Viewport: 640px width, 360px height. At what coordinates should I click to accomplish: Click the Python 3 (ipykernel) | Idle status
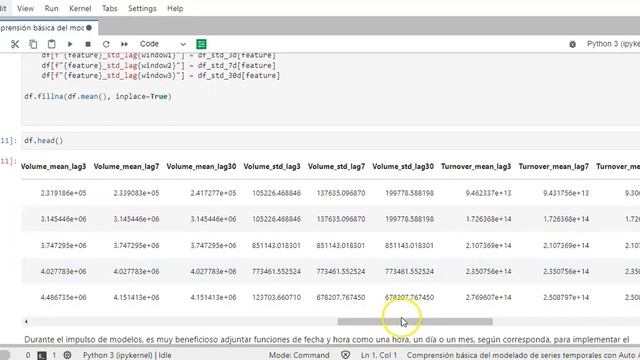point(127,356)
